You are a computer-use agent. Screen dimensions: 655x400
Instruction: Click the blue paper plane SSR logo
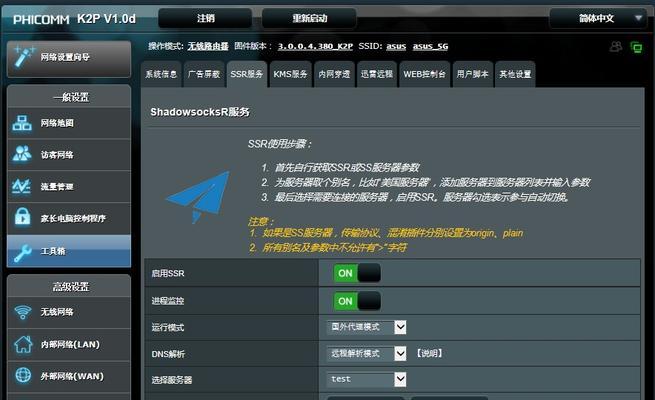click(198, 196)
